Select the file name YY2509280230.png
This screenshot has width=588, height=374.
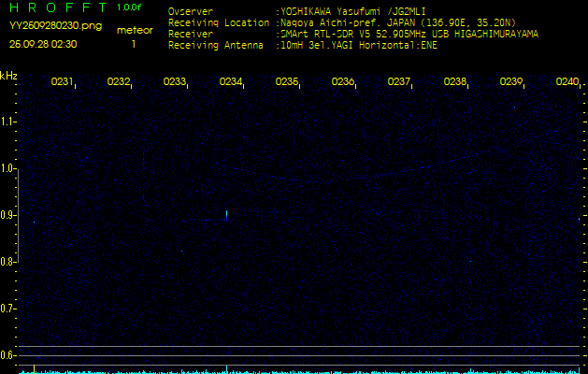[55, 26]
